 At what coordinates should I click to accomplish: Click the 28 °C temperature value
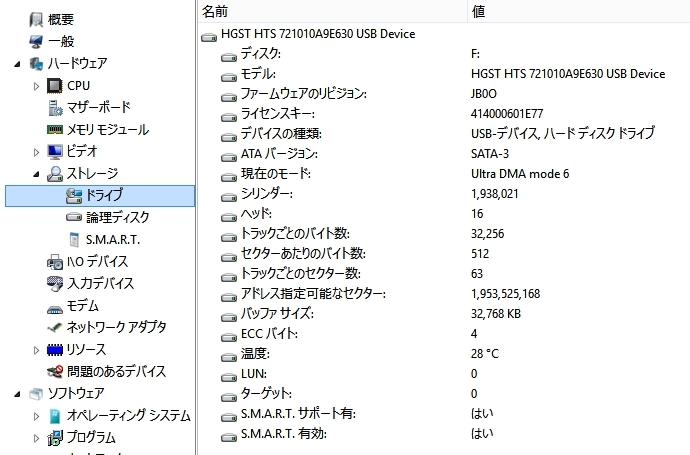point(485,354)
